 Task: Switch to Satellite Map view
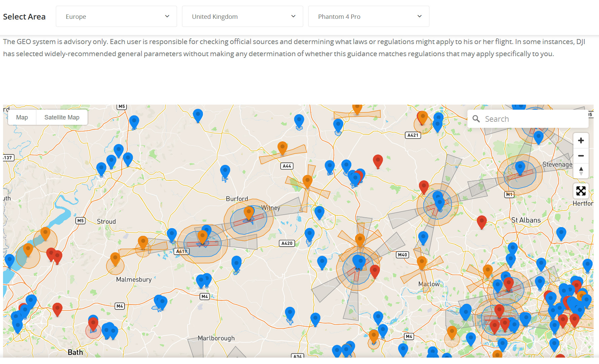click(x=62, y=117)
